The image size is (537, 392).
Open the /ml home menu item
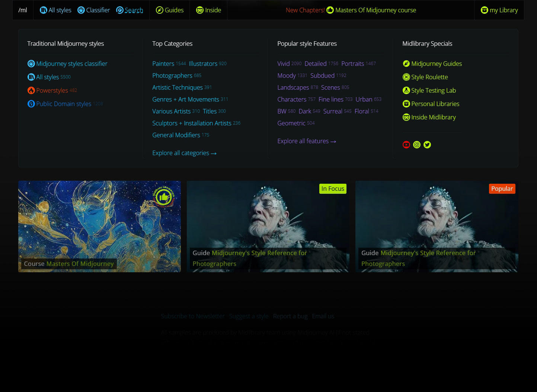[23, 10]
